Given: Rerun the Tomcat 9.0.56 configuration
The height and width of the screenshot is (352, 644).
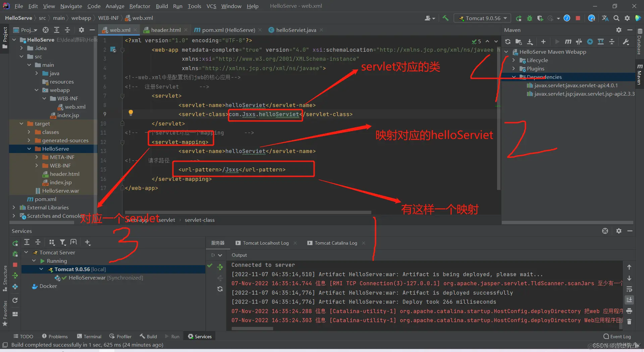Looking at the screenshot, I should click(519, 18).
